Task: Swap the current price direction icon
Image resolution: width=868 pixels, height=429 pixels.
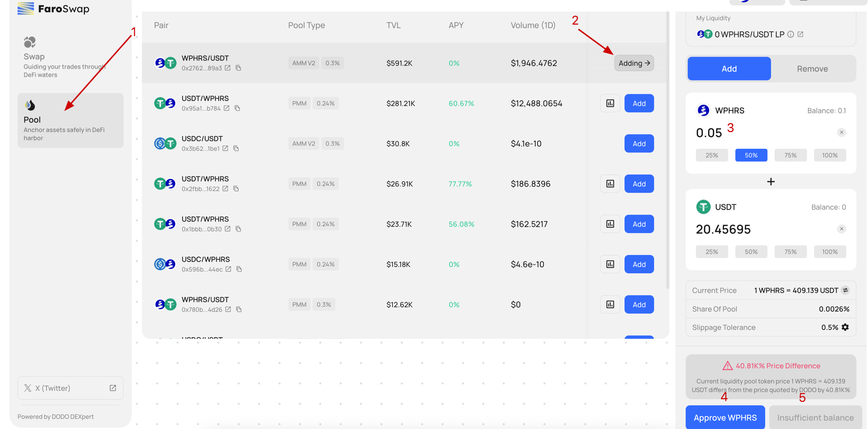Action: pos(845,290)
